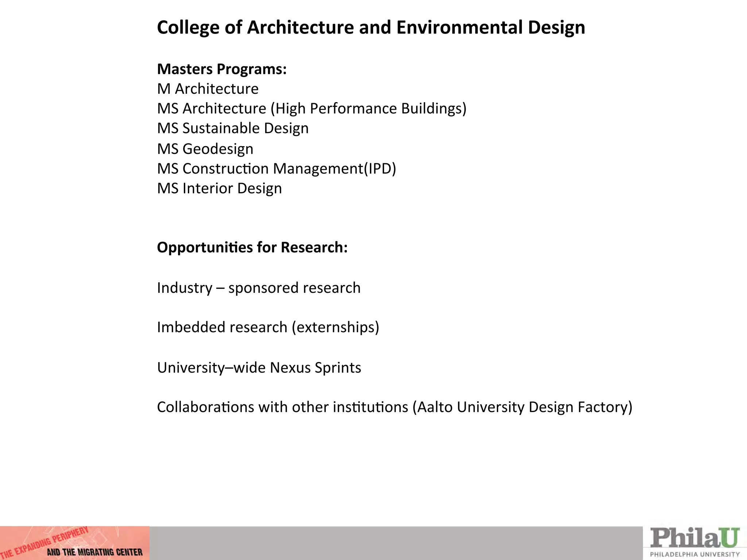Click the MS Interior Design line
The height and width of the screenshot is (560, 747).
click(x=219, y=188)
